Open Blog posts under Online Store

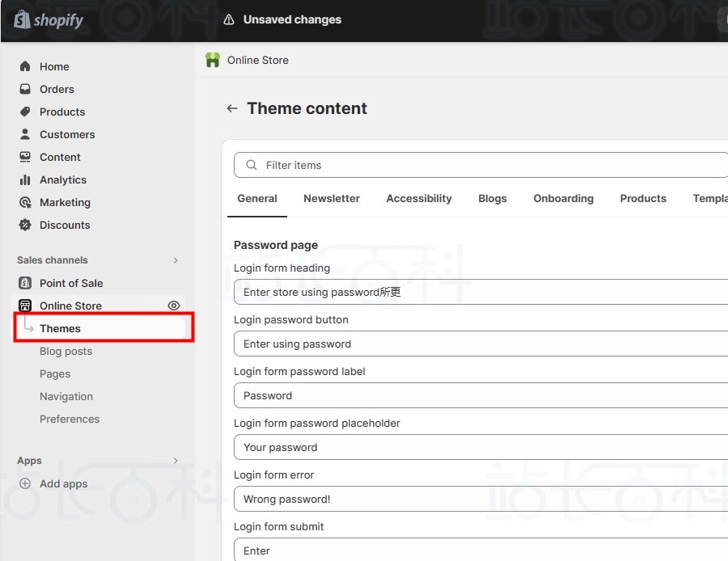click(x=66, y=351)
